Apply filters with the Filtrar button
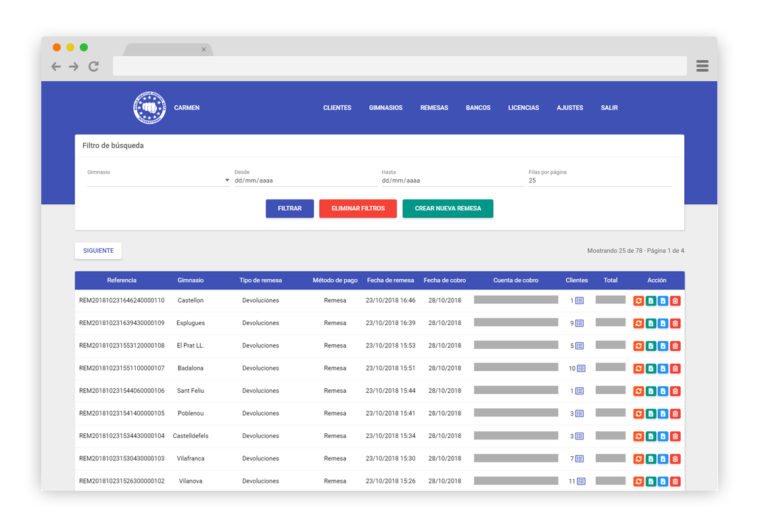The image size is (764, 532). 289,208
